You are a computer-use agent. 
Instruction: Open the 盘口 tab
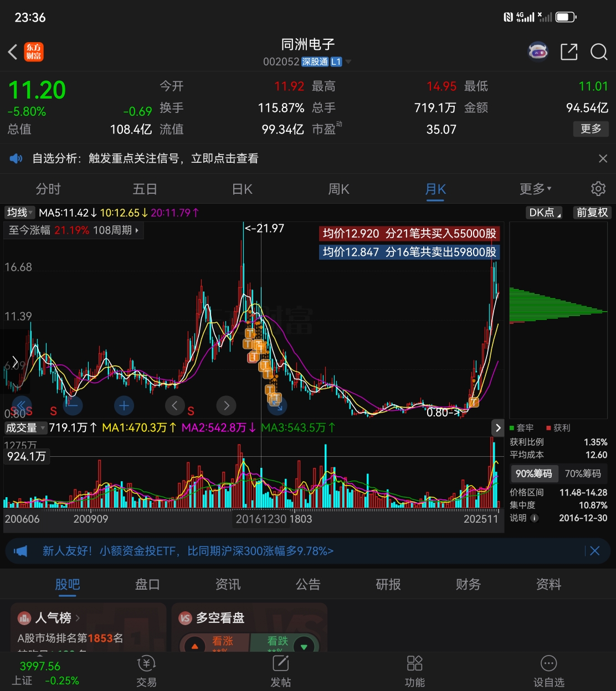tap(147, 584)
